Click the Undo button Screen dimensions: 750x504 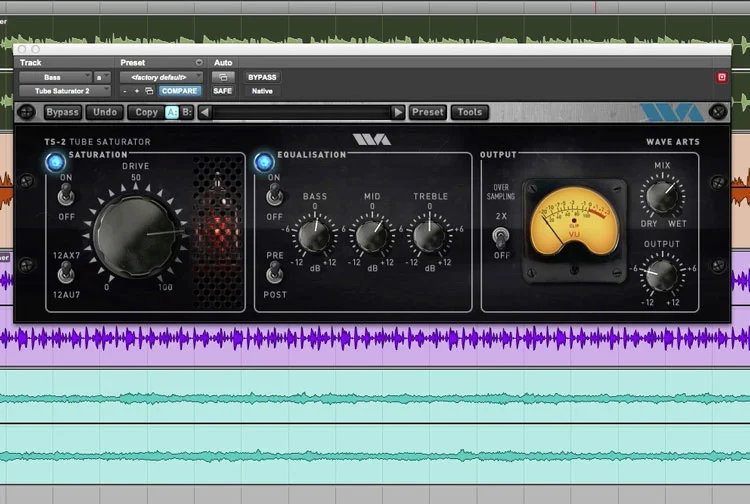pyautogui.click(x=105, y=112)
